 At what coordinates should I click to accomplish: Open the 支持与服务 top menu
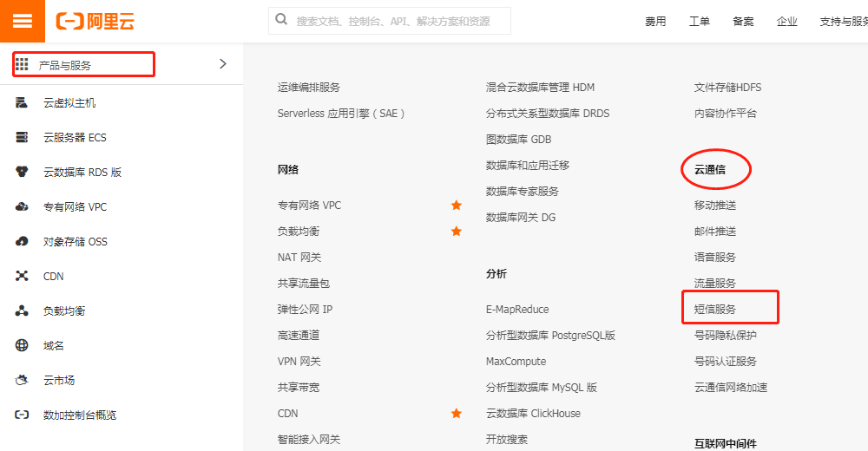(844, 22)
